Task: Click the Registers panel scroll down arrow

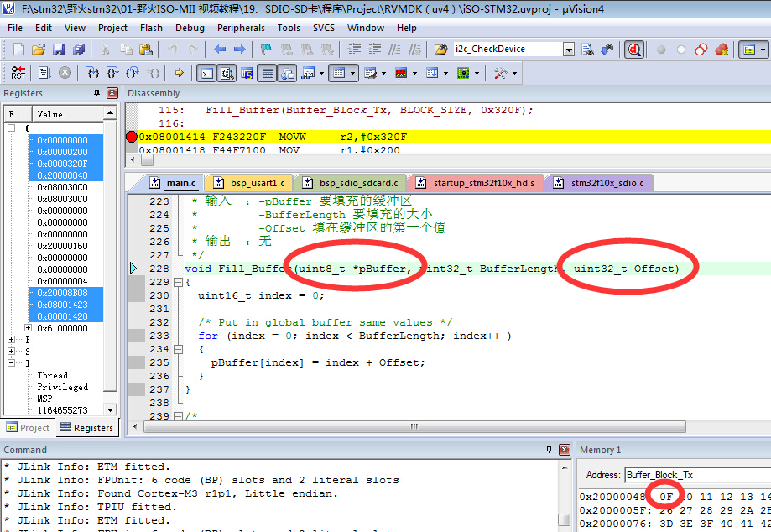Action: 110,409
